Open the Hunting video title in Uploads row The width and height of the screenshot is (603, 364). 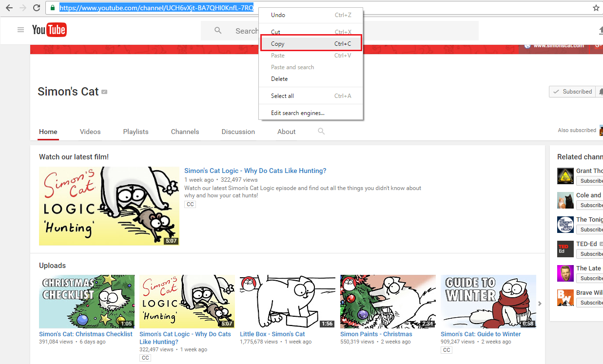tap(185, 338)
